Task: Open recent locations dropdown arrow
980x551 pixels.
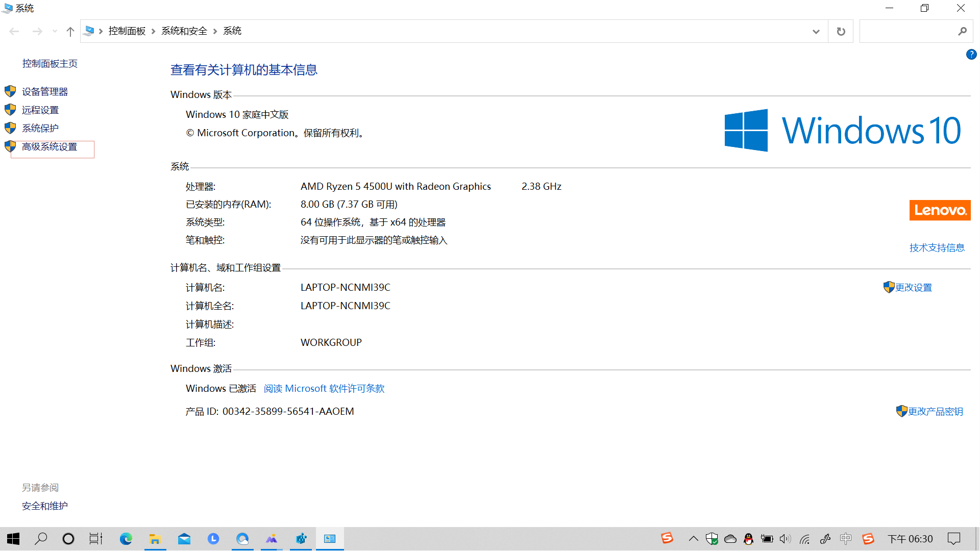Action: coord(55,32)
